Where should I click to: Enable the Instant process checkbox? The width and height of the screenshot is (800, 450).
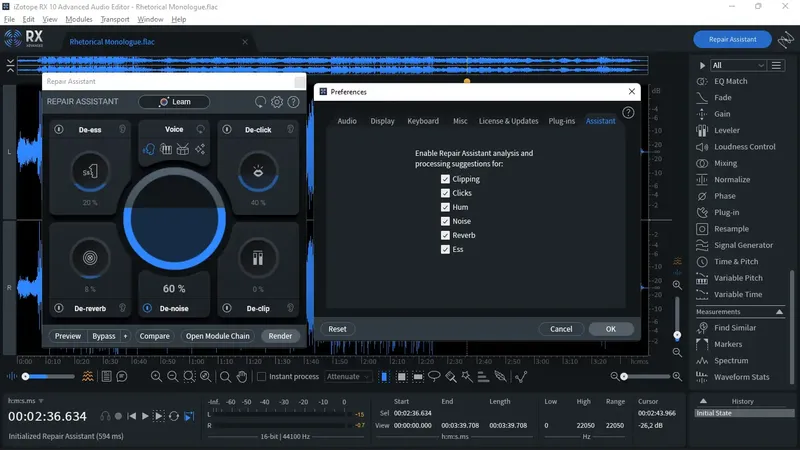tap(262, 377)
